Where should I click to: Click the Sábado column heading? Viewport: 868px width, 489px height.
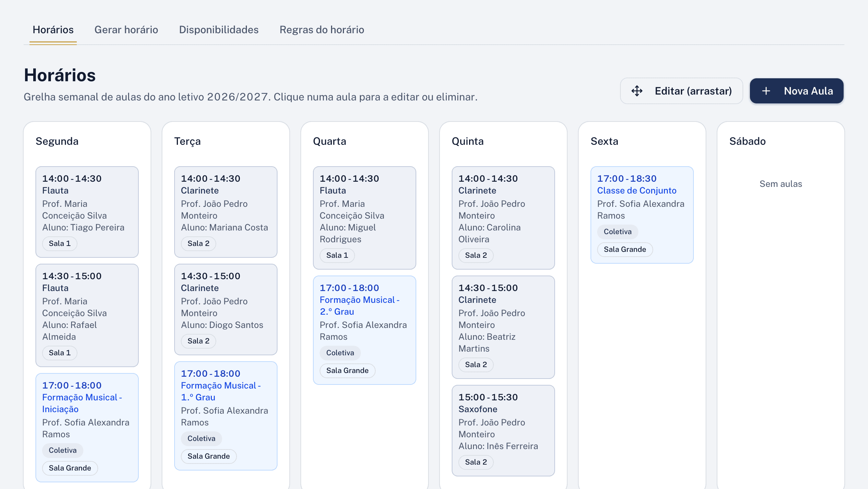[748, 141]
